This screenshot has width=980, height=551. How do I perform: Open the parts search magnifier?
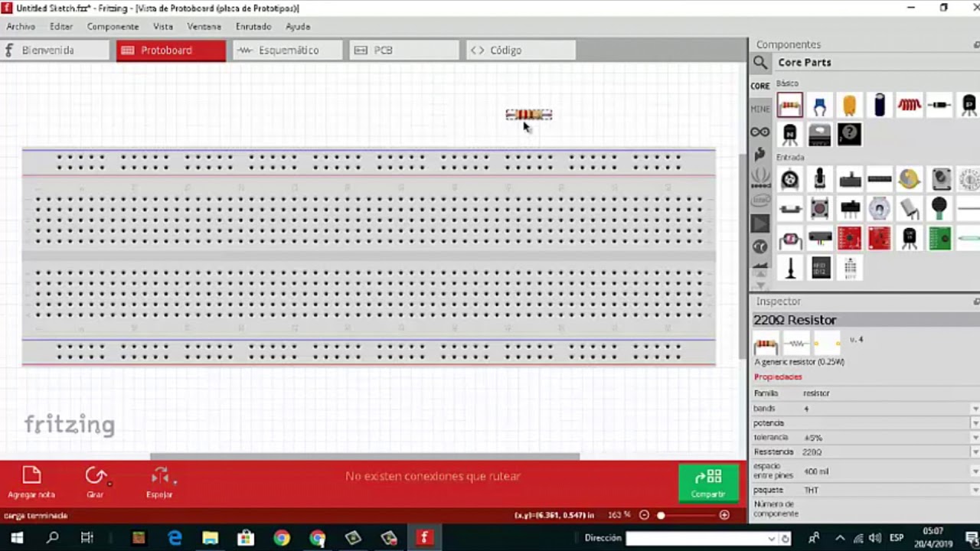pos(760,63)
